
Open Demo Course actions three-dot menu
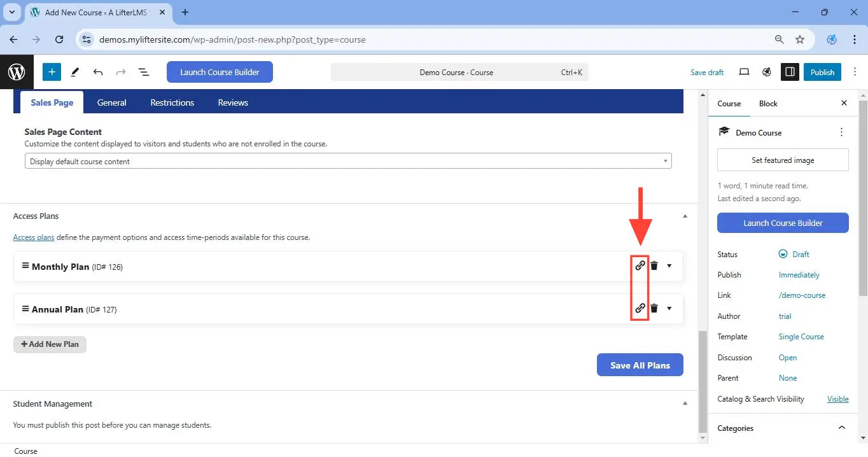(x=841, y=132)
